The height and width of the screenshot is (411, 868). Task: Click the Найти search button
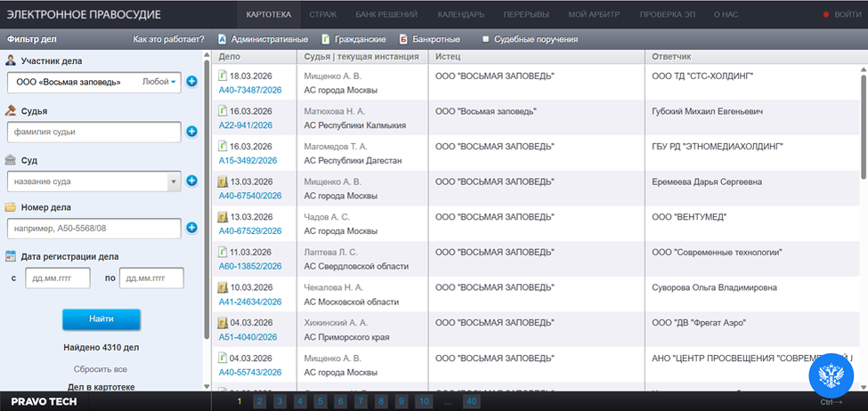(x=101, y=319)
